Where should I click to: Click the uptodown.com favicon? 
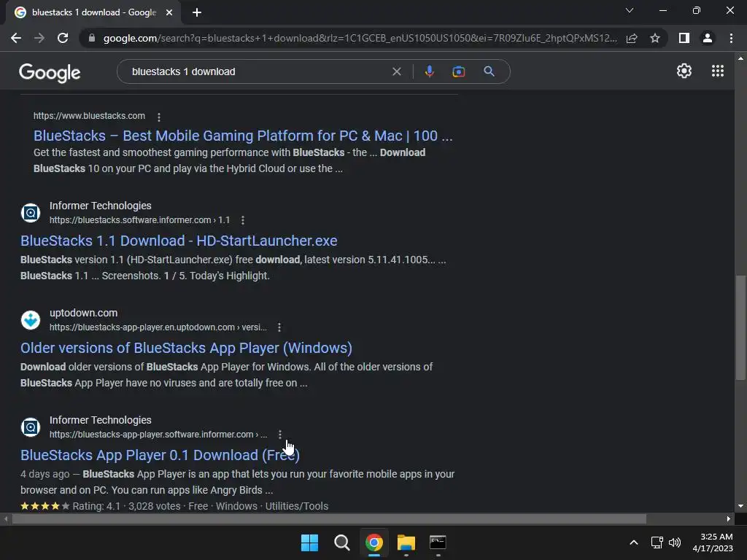[x=31, y=320]
